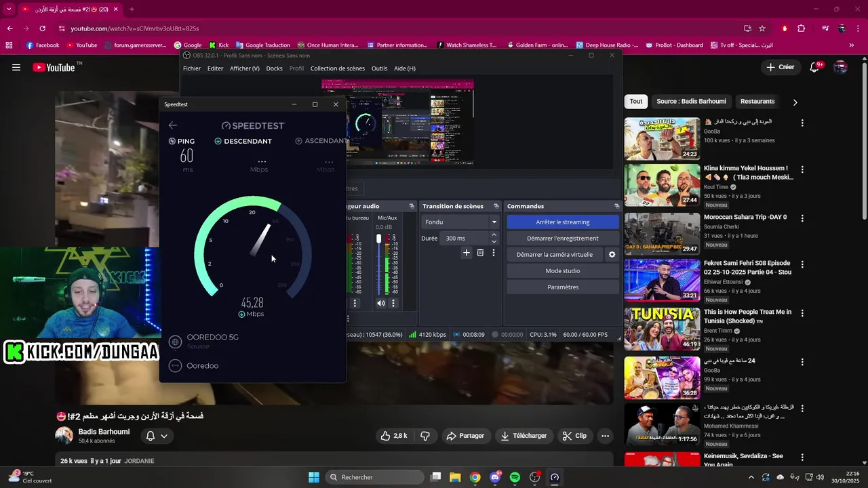Viewport: 868px width, 488px height.
Task: Open options for 'Moroccan Sahara Trip' video
Action: click(x=802, y=218)
